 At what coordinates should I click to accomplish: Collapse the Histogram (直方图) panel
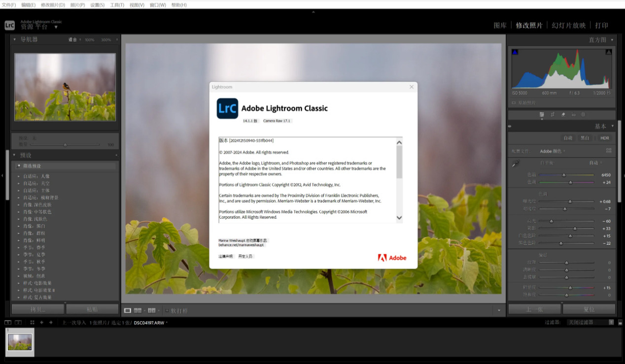612,39
